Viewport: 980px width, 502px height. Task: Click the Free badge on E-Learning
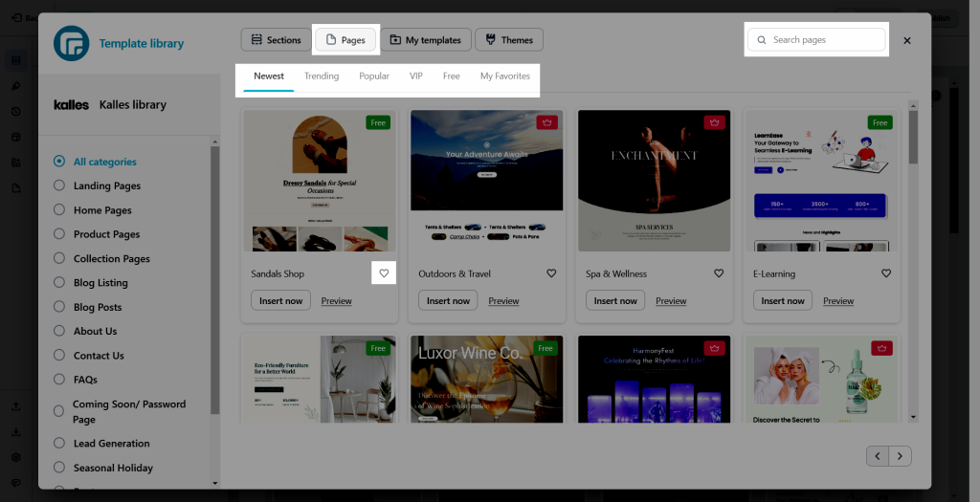[x=880, y=122]
